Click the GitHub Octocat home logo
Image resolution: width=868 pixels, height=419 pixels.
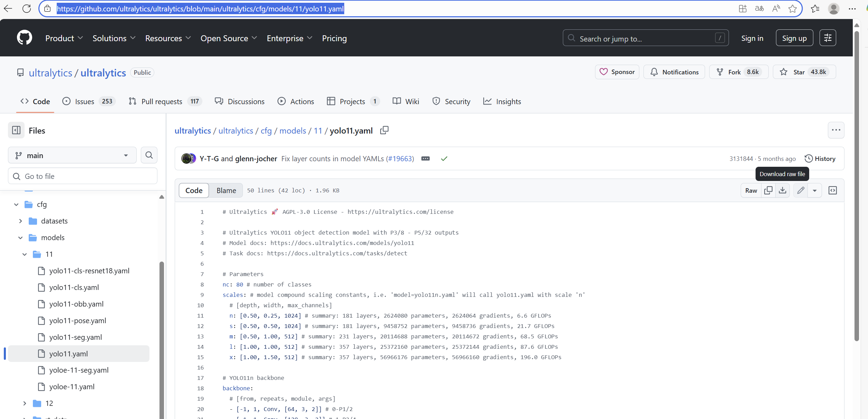[x=24, y=38]
